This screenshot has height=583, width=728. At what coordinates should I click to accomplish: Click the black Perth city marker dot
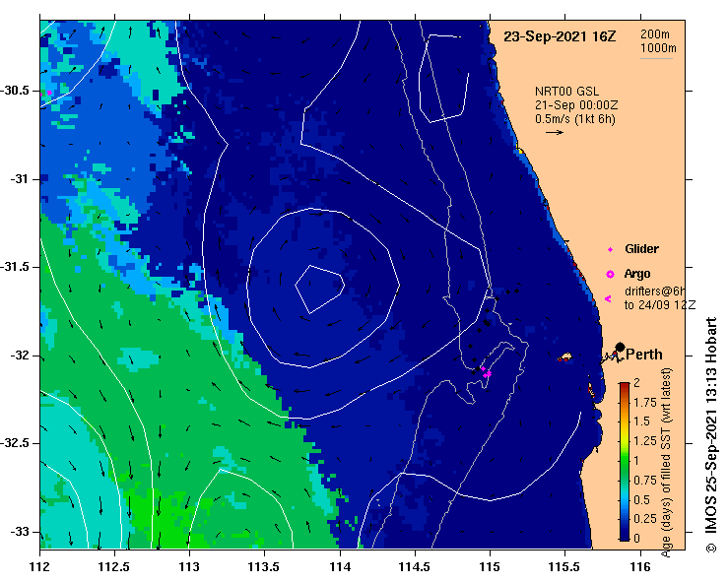(x=620, y=348)
